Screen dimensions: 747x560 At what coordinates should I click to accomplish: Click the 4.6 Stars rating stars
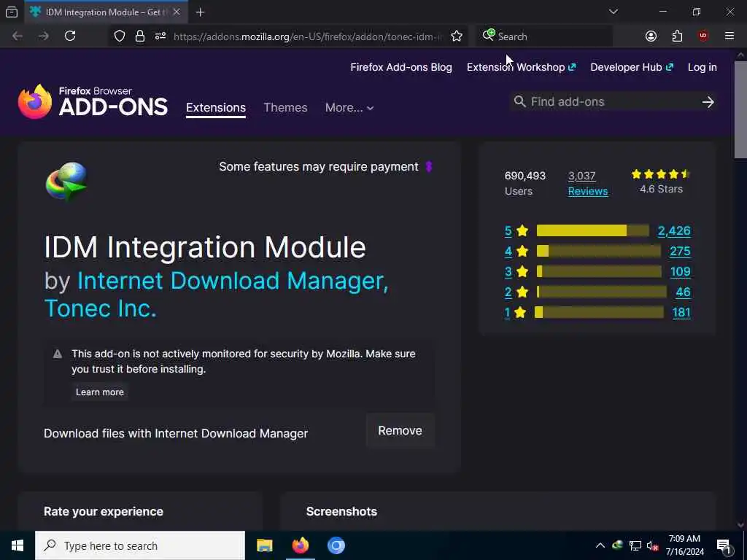[x=661, y=174]
